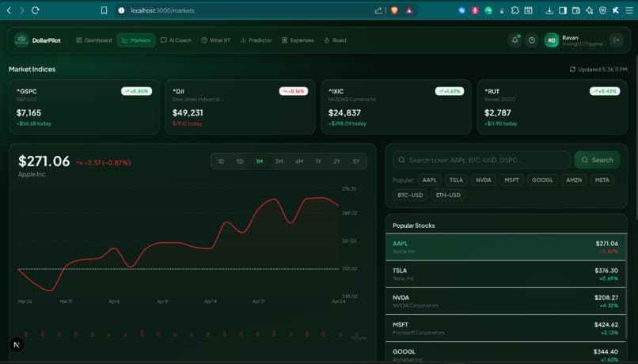The width and height of the screenshot is (638, 364).
Task: Select the MSFT row in Popular Stocks
Action: pos(506,328)
